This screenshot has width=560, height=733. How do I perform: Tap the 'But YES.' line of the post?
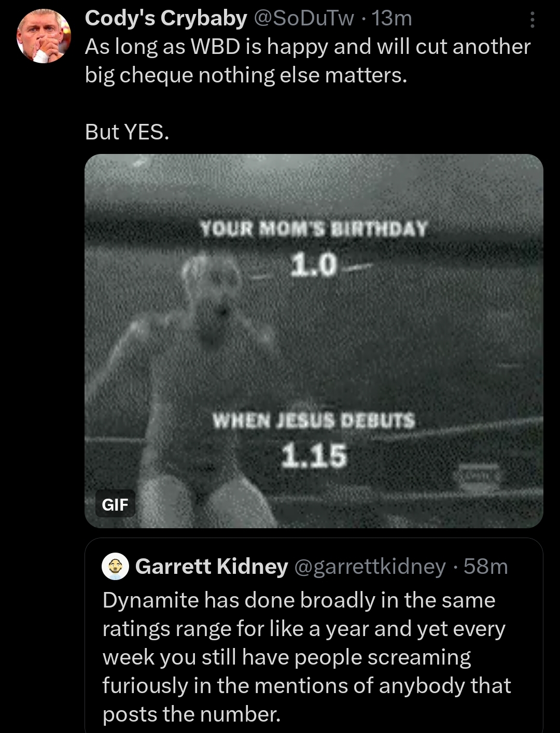(x=127, y=132)
